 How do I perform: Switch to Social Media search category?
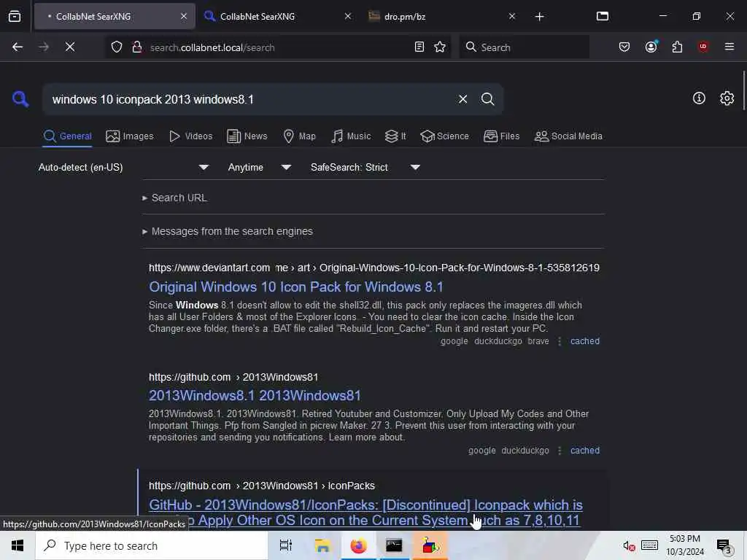pyautogui.click(x=568, y=136)
